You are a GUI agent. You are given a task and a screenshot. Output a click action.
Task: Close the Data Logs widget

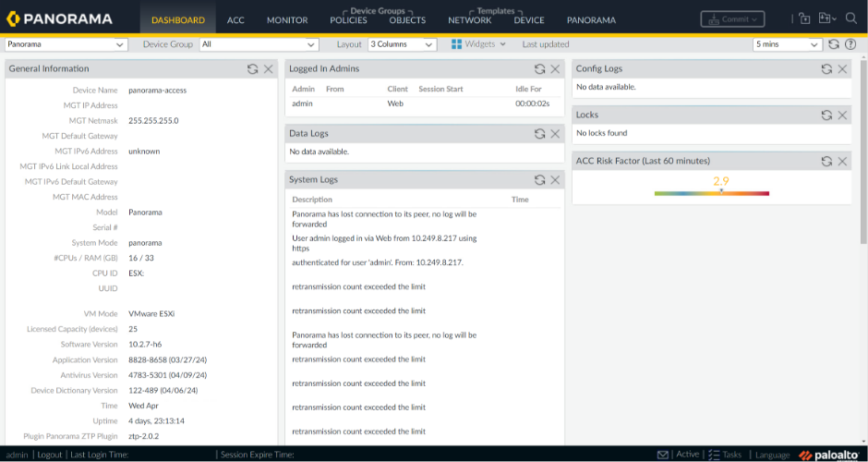coord(555,133)
